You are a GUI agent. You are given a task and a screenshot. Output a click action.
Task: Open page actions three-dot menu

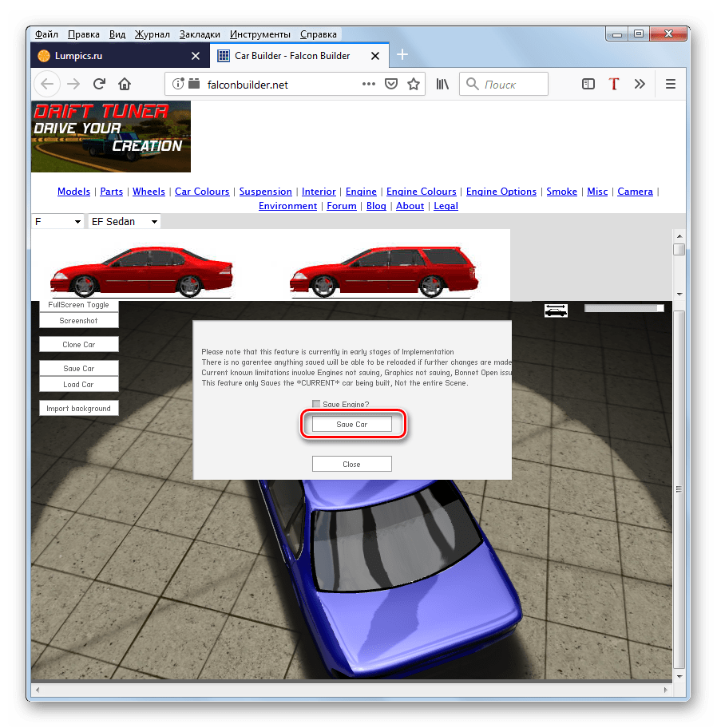pos(369,84)
